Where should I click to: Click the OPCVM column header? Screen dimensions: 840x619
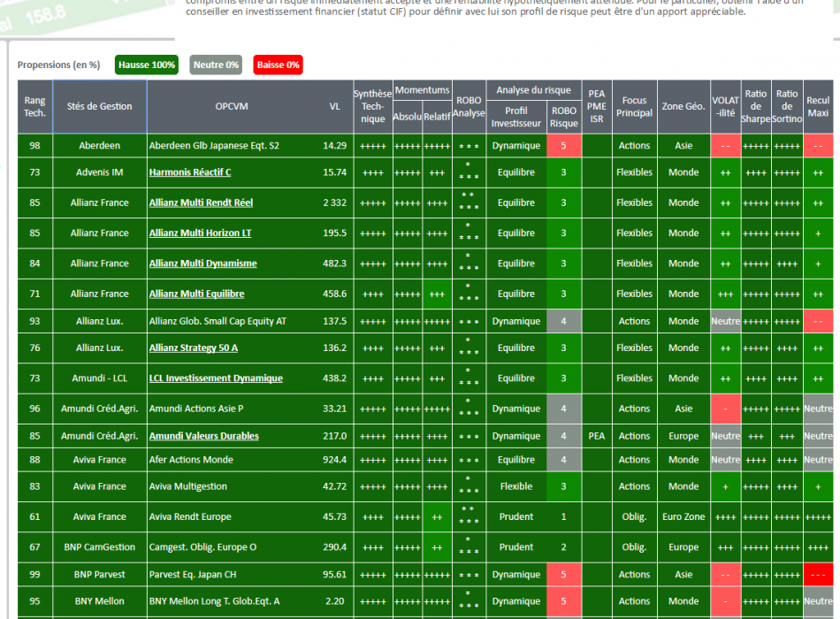coord(232,107)
